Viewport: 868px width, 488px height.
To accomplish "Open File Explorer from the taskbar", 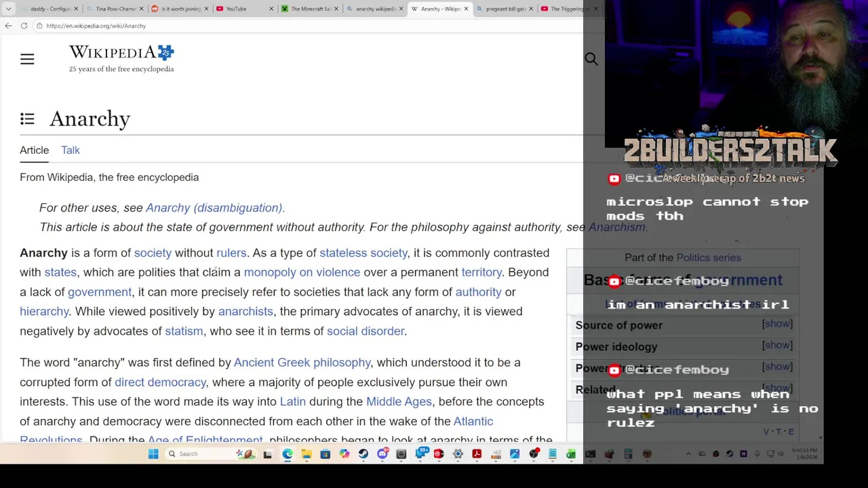I will point(307,454).
